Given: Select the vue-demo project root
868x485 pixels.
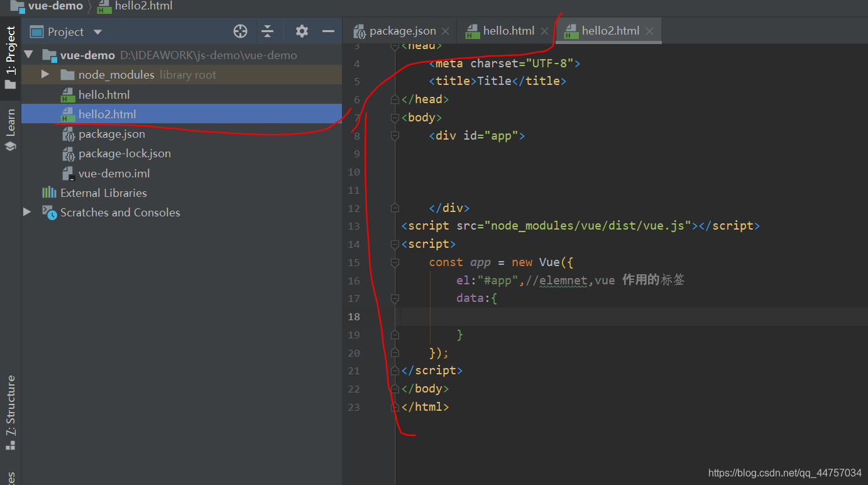Looking at the screenshot, I should 87,55.
